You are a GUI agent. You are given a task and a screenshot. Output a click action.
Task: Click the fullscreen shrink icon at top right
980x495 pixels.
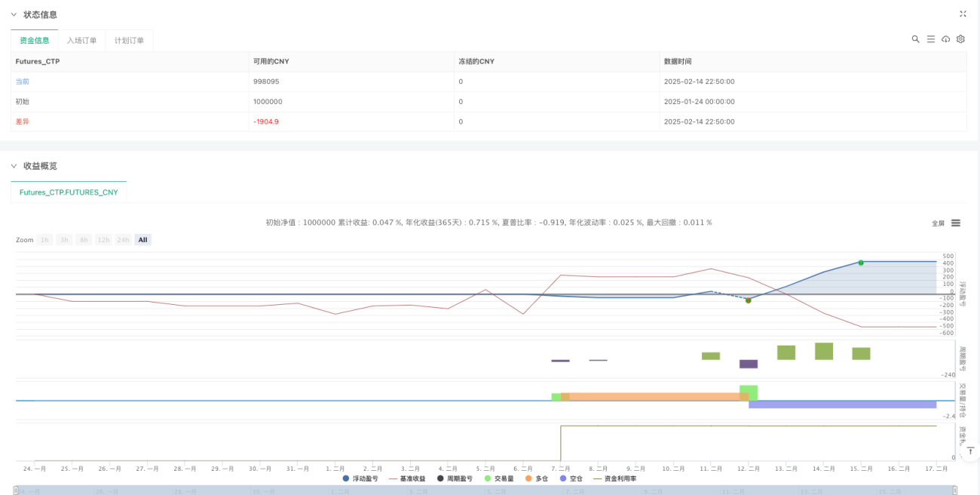click(x=963, y=14)
